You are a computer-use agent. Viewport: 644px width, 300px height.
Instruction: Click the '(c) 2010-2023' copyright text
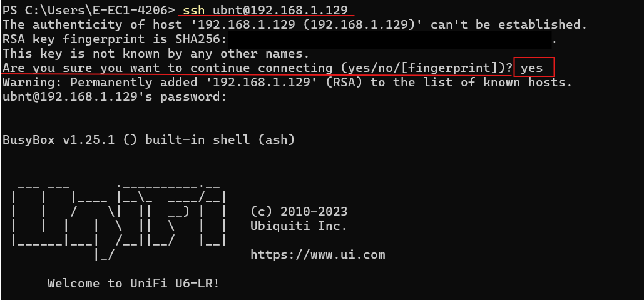click(x=299, y=212)
